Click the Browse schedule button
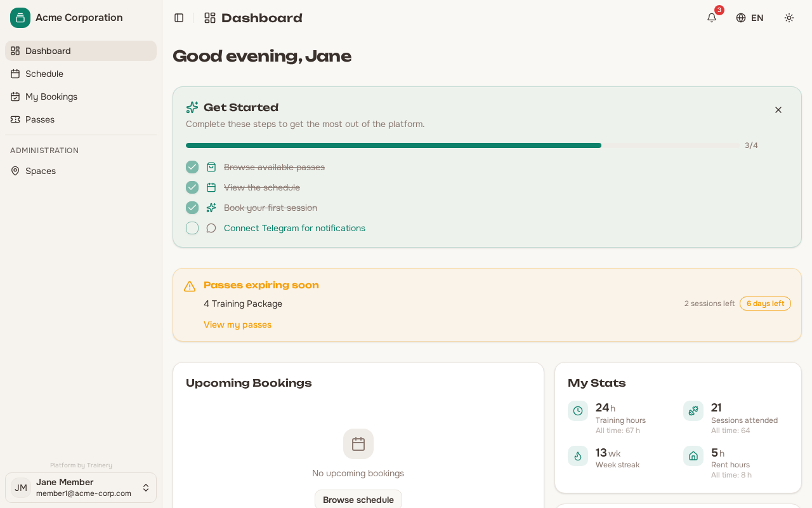812x508 pixels. click(358, 499)
